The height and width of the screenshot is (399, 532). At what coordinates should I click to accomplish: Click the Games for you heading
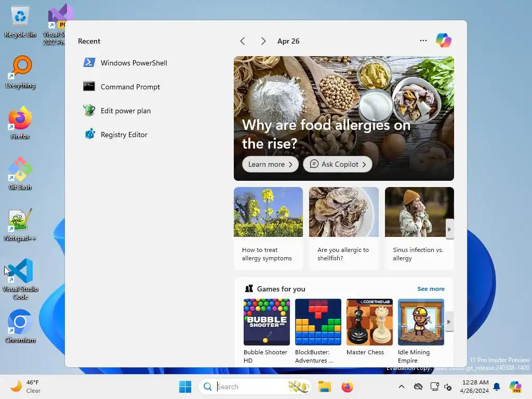pos(281,289)
